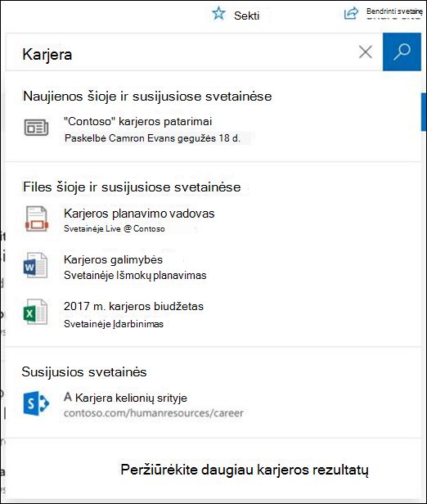Click Peržiūrėkite daugiau karjeros rezultatų
Screen dimensions: 427x504
[x=245, y=470]
